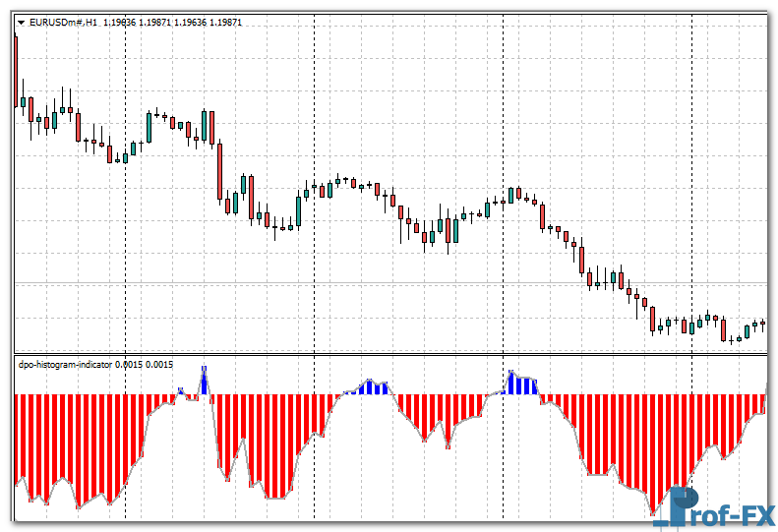Click the tall red candle at far left edge
The height and width of the screenshot is (532, 778).
tap(16, 69)
